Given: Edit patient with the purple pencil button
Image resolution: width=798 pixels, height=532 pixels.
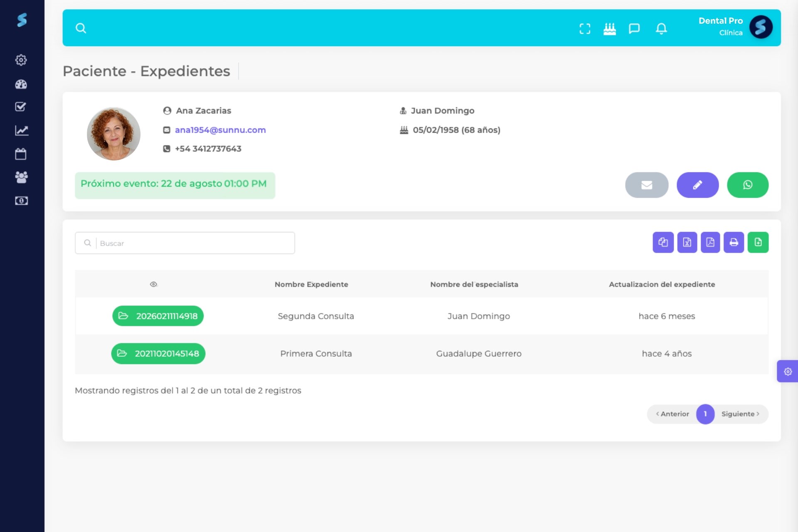Looking at the screenshot, I should 697,185.
